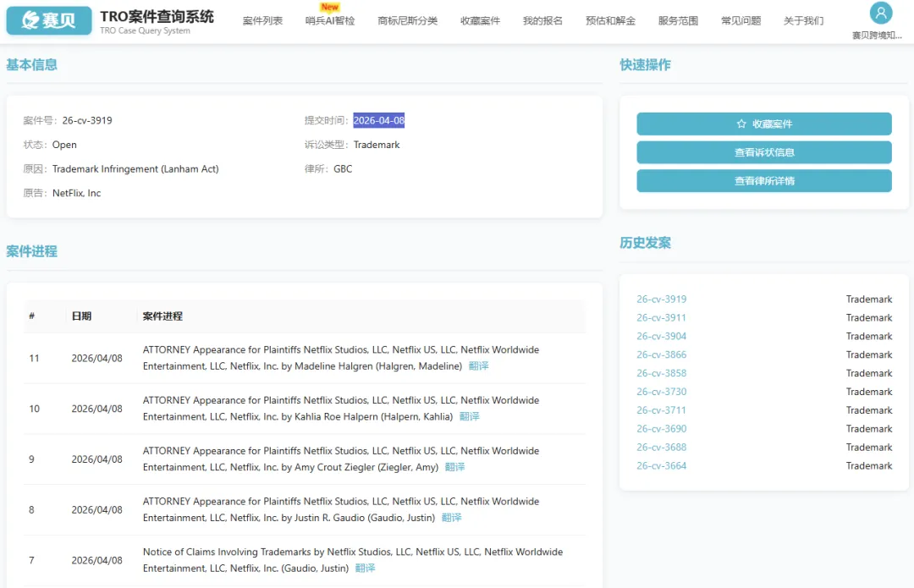Go to 案件列表 menu item
Viewport: 914px width, 588px height.
tap(262, 21)
